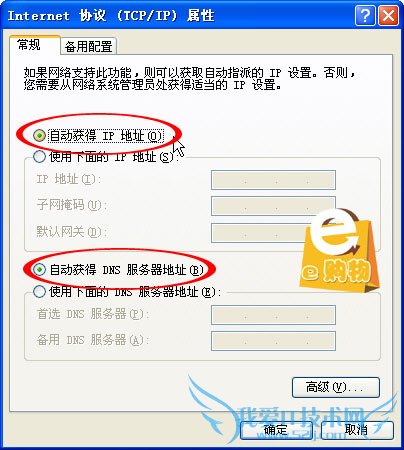Select 自动获得 IP 地址 radio button

tap(39, 135)
